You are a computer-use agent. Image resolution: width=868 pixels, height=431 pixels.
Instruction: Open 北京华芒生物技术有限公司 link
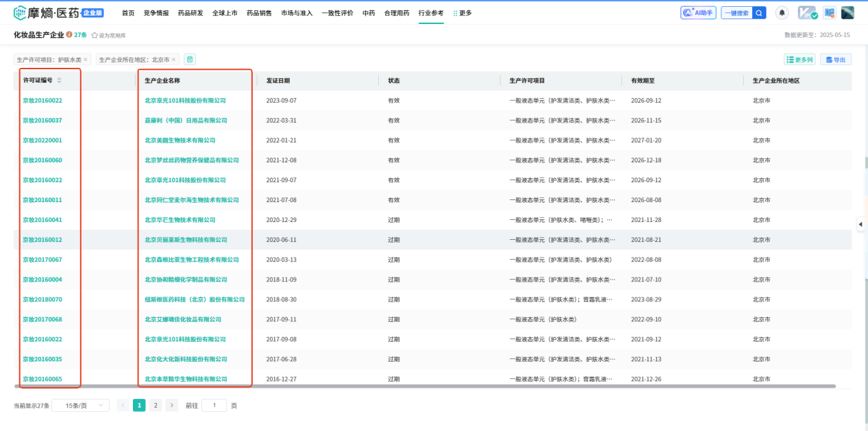coord(180,220)
